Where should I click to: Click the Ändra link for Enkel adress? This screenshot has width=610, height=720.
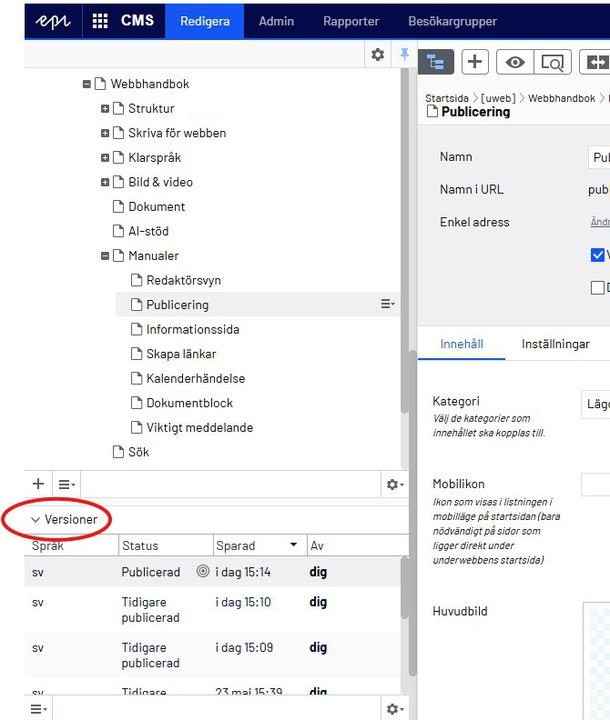[x=600, y=222]
